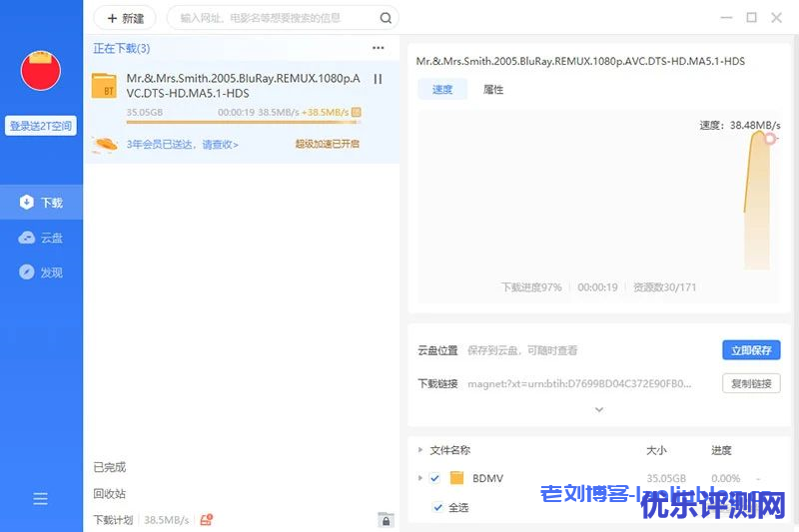Click the download progress bar

(x=243, y=124)
